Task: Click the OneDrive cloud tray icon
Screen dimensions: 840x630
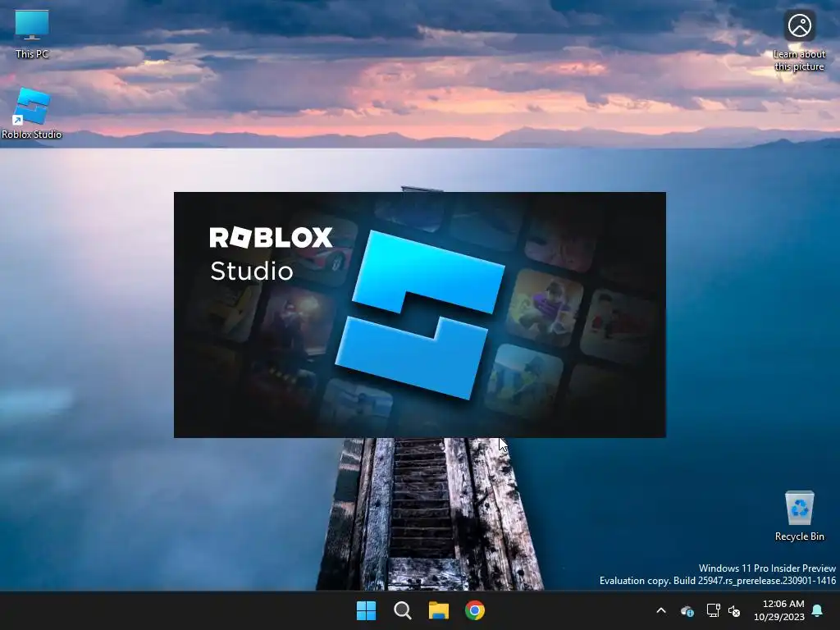Action: point(687,610)
